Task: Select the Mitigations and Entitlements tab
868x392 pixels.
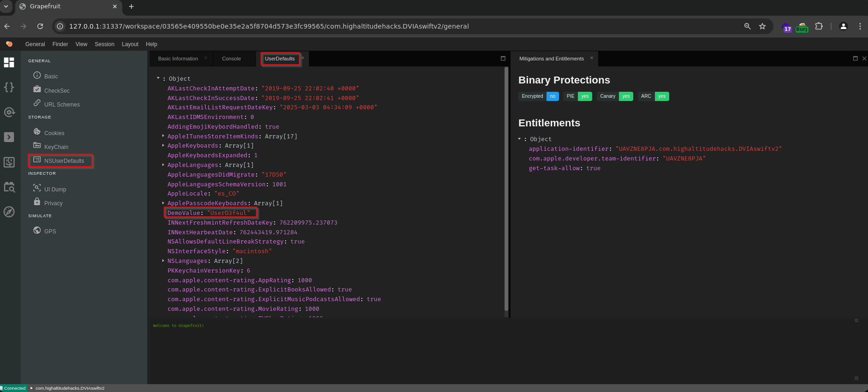Action: 552,59
